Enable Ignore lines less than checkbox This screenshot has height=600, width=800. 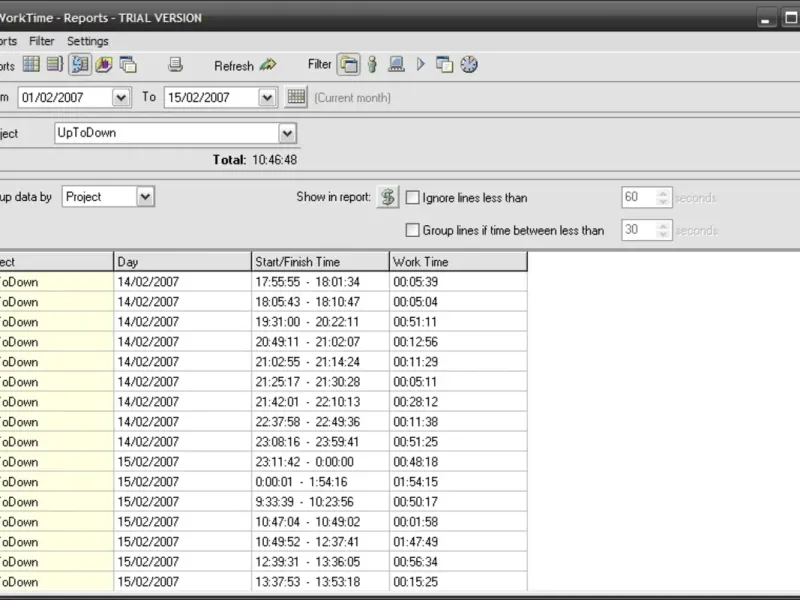[412, 197]
